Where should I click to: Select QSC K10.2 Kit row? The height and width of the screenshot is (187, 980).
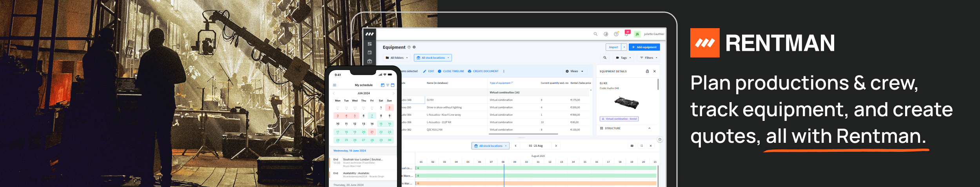click(x=495, y=129)
